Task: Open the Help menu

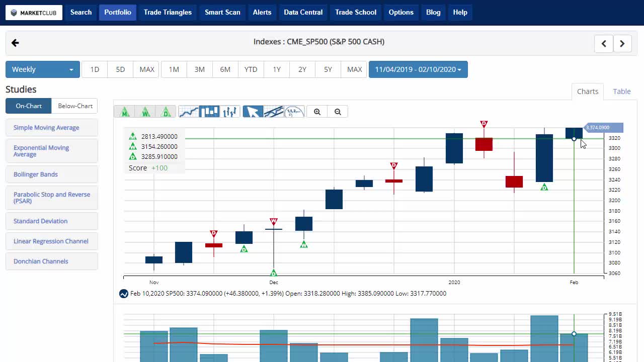Action: click(x=460, y=12)
